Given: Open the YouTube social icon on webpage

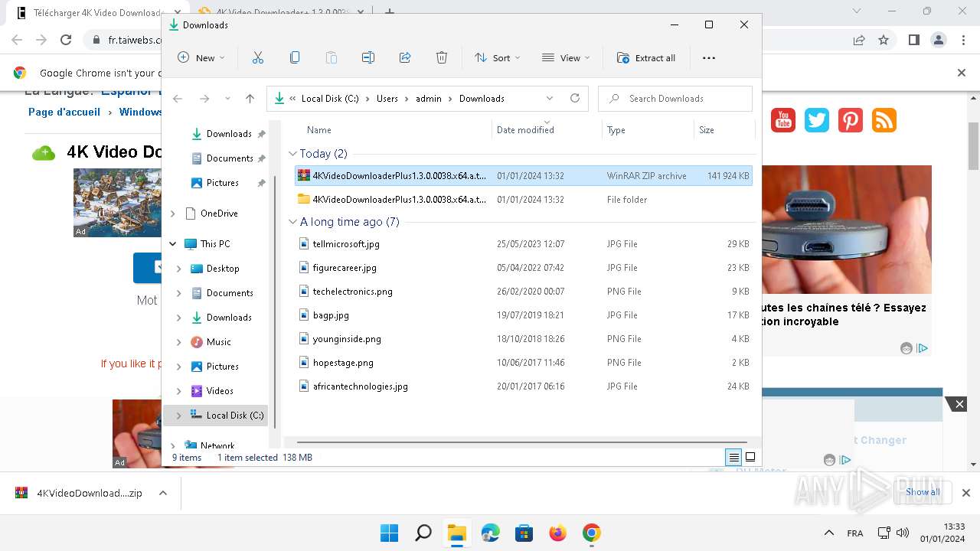Looking at the screenshot, I should tap(783, 120).
